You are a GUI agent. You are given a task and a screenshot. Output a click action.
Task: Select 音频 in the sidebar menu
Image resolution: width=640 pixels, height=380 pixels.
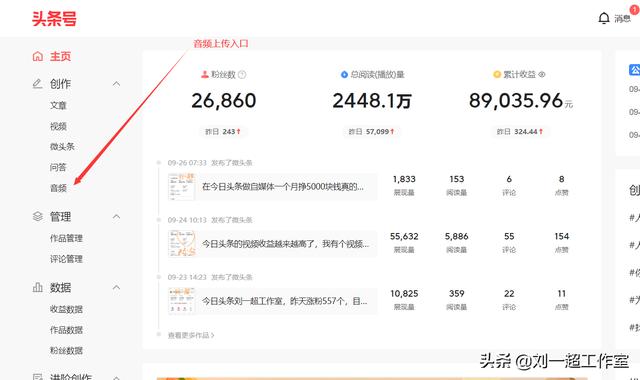pyautogui.click(x=58, y=188)
